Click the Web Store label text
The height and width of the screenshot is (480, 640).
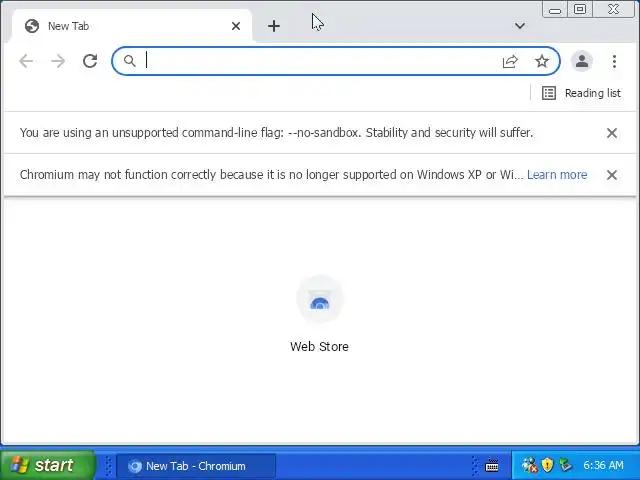(319, 347)
